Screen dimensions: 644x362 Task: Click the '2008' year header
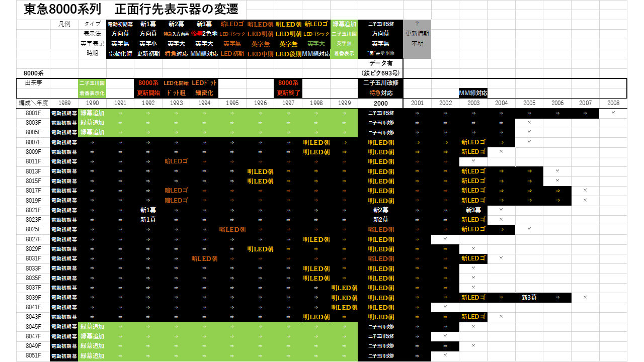[x=613, y=103]
